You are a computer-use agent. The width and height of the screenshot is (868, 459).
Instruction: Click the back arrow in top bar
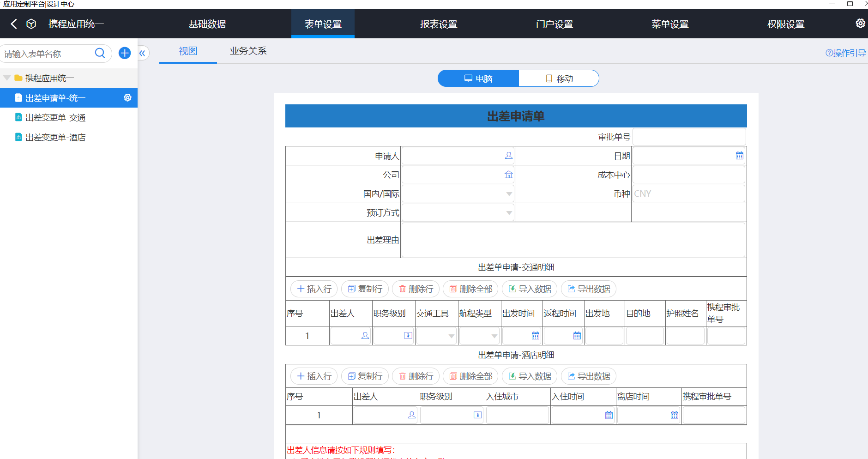pyautogui.click(x=14, y=24)
